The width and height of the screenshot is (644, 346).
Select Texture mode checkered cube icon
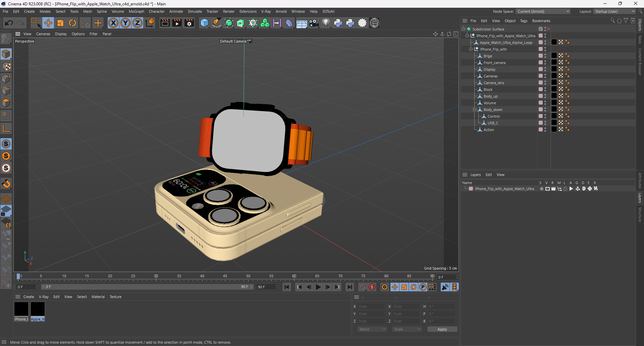click(x=6, y=66)
